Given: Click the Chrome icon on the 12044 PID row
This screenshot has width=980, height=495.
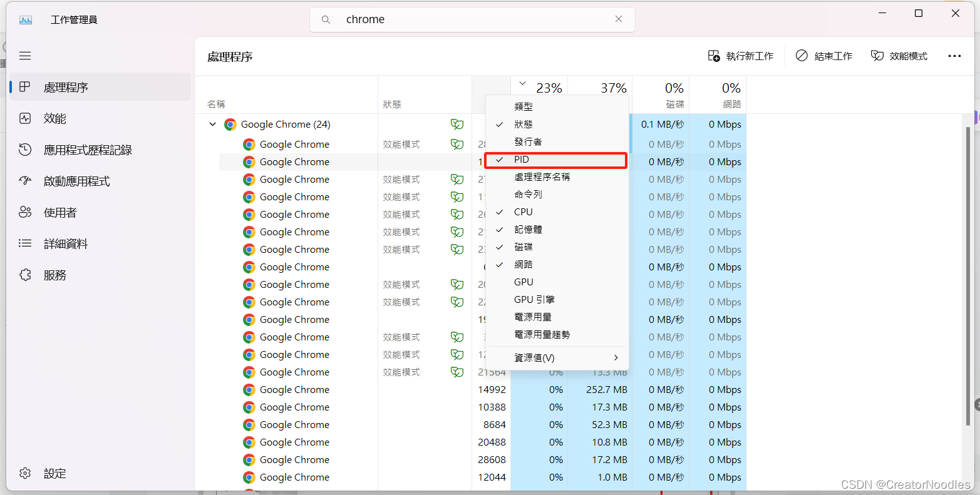Looking at the screenshot, I should (x=249, y=477).
